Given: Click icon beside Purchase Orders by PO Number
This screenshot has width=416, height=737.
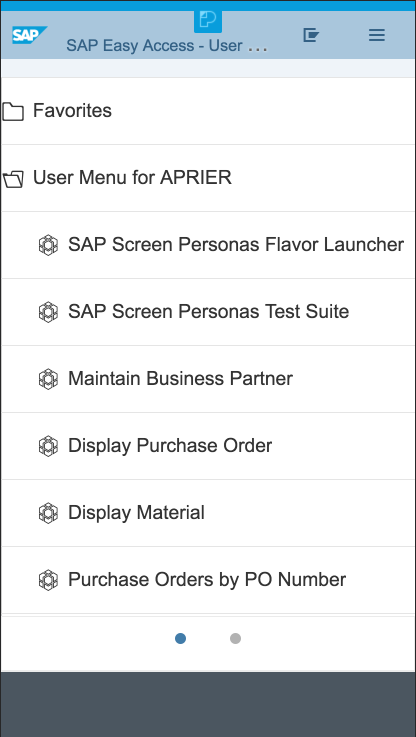Looking at the screenshot, I should 48,580.
